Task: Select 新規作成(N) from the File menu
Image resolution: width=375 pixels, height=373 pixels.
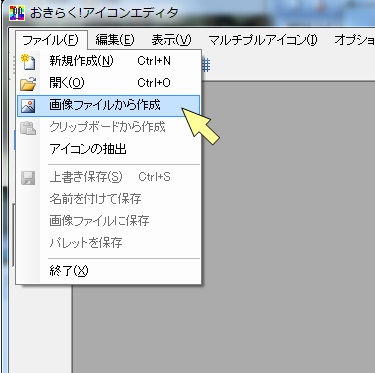Action: point(109,61)
